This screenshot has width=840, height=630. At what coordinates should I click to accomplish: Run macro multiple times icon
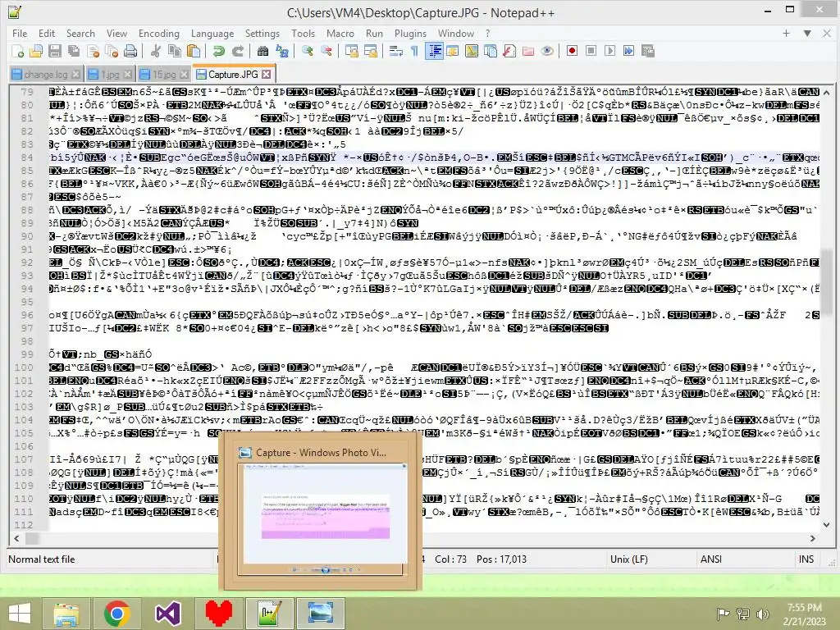point(628,52)
